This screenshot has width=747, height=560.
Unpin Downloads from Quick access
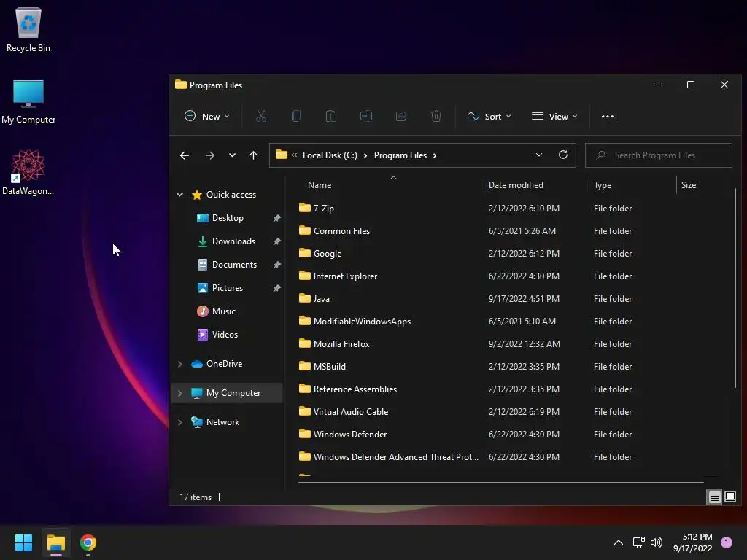pyautogui.click(x=276, y=241)
